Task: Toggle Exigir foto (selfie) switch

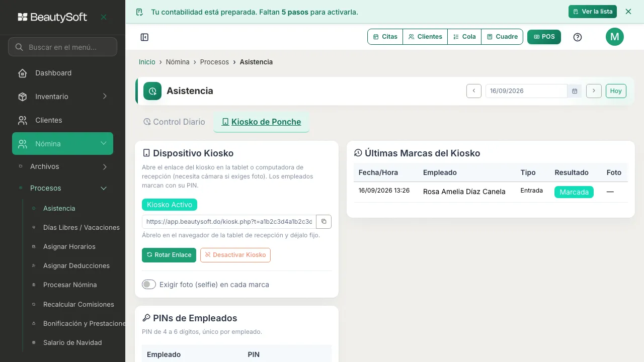Action: click(x=149, y=285)
